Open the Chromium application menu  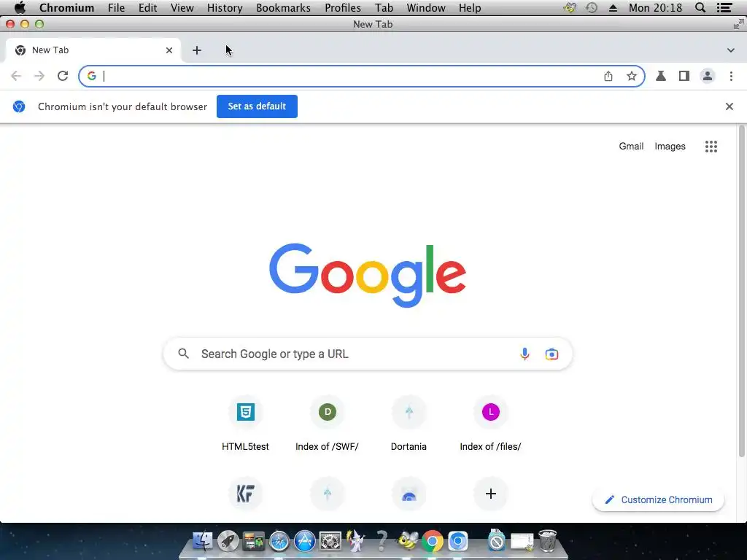coord(66,8)
